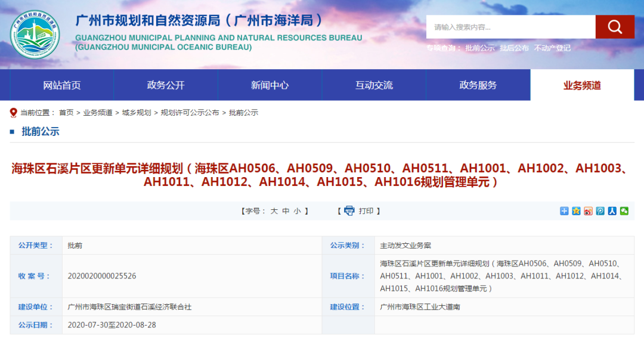This screenshot has height=350, width=644.
Task: Share via Tencent Weibo icon
Action: tap(600, 210)
